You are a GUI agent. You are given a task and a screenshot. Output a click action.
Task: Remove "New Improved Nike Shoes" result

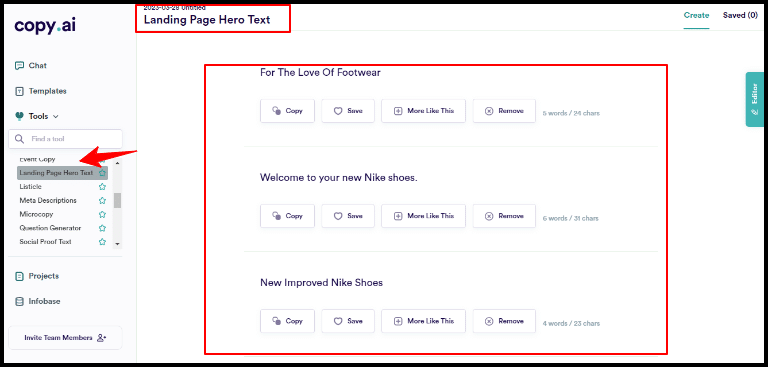tap(504, 321)
